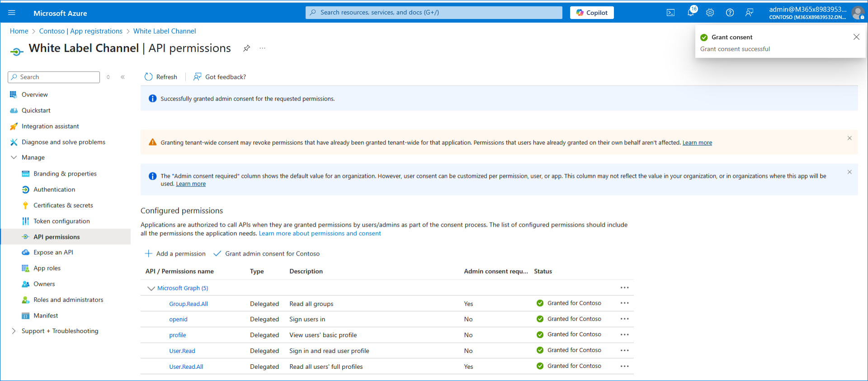Screen dimensions: 868x381
Task: Open Quickstart in sidebar
Action: click(36, 110)
